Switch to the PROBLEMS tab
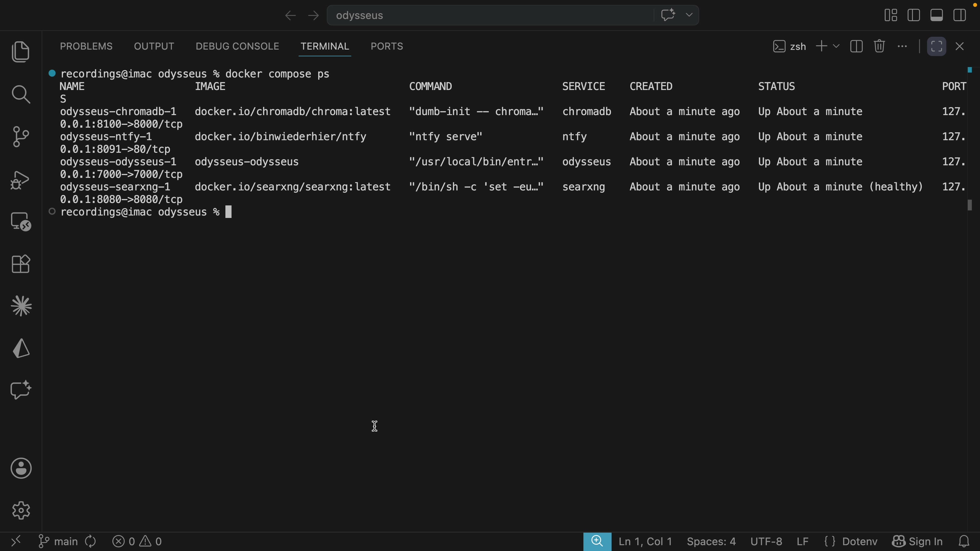The image size is (980, 551). pos(86,47)
